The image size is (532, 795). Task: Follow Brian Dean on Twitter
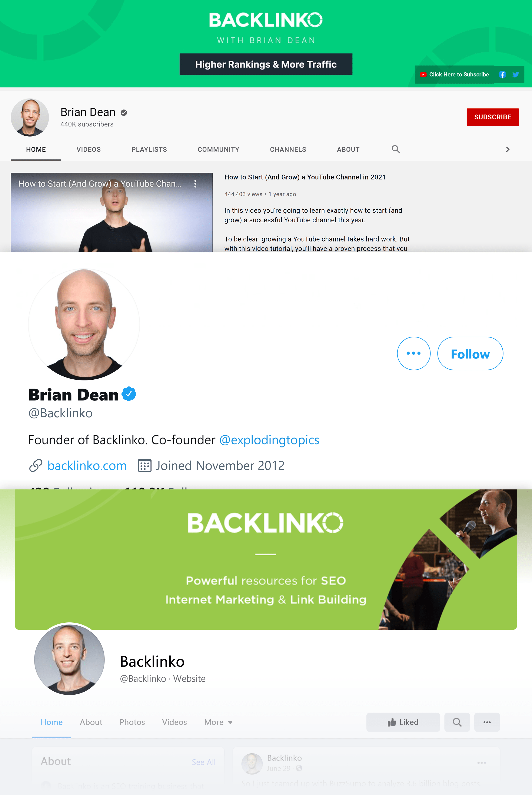click(470, 354)
